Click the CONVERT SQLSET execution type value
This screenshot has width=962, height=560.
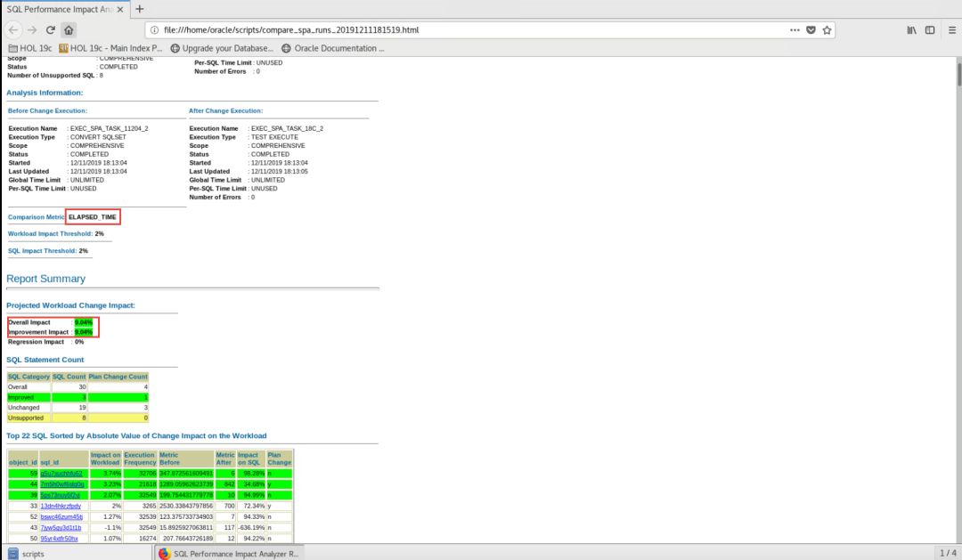coord(98,137)
